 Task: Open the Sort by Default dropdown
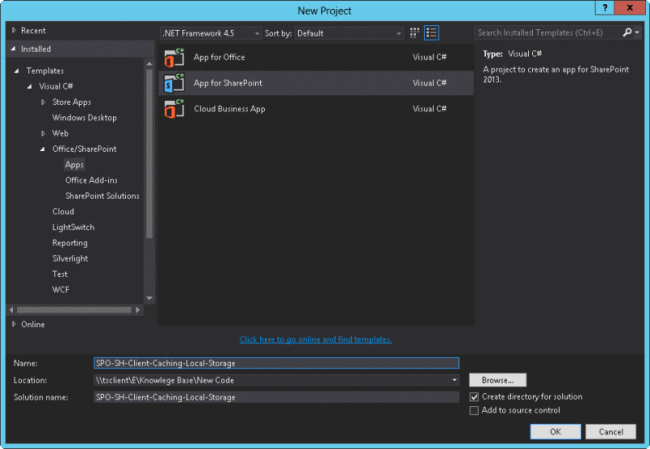pos(349,33)
